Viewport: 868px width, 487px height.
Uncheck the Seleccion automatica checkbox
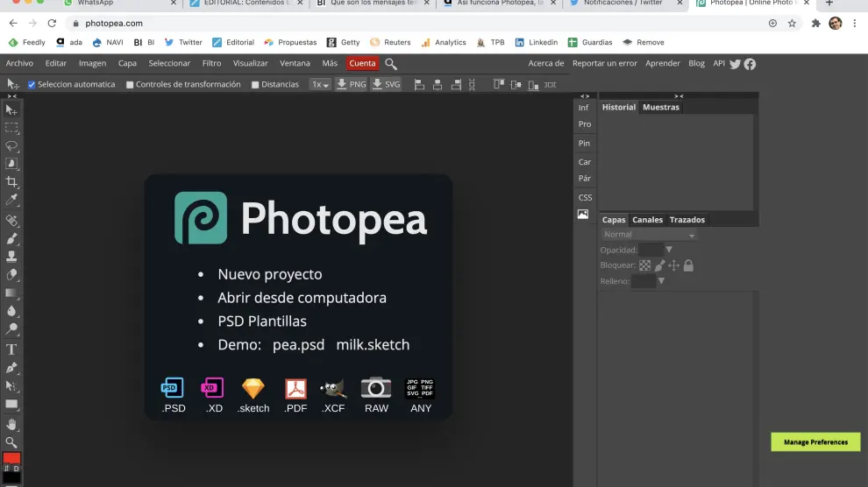(x=32, y=85)
